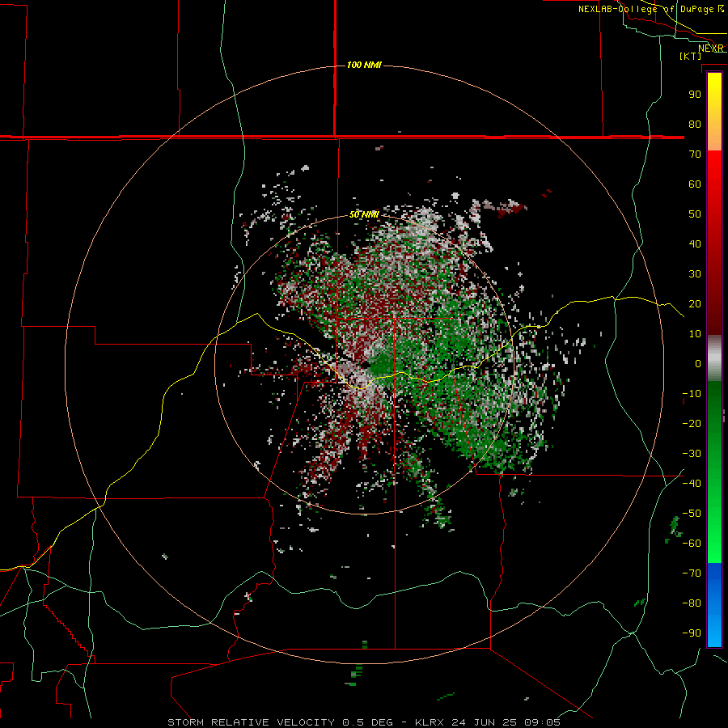The image size is (728, 728).
Task: Click the 40 value on velocity scale
Action: point(695,244)
